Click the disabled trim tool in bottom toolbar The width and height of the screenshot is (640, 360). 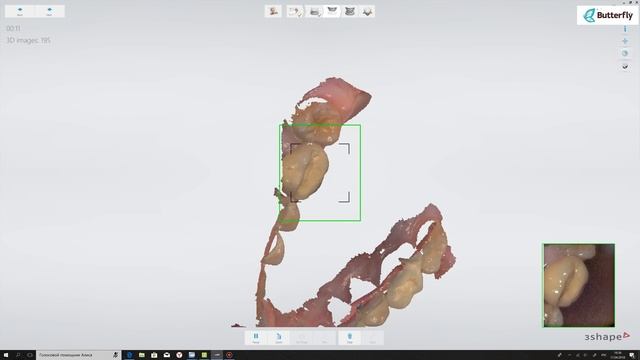click(x=302, y=338)
